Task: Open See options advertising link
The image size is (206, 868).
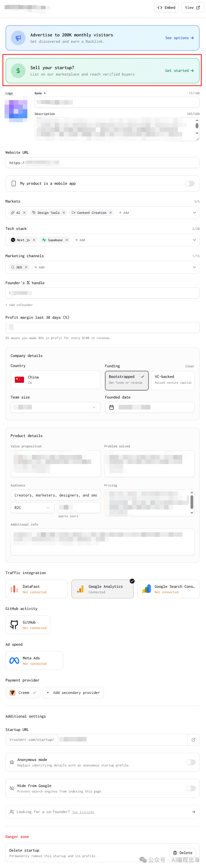Action: click(179, 38)
